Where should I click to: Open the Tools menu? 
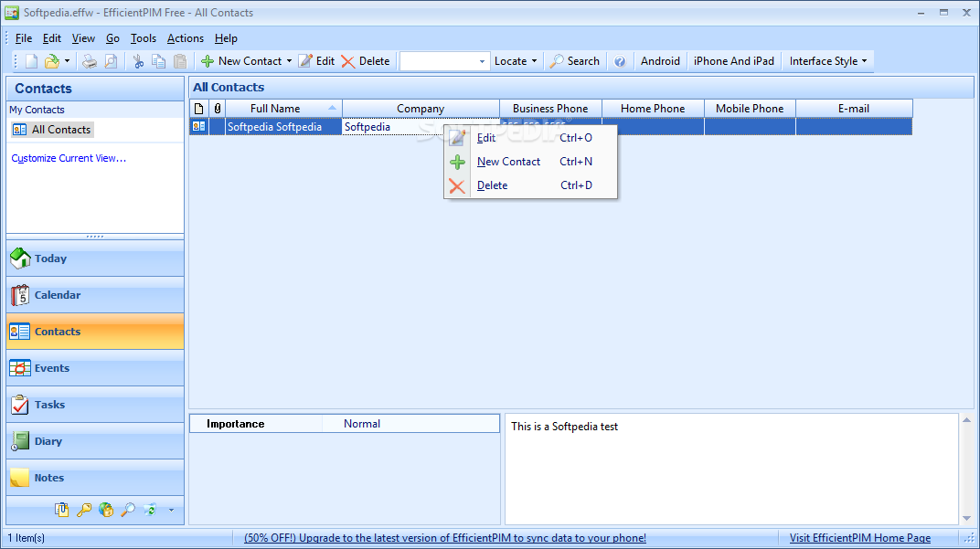click(x=144, y=38)
